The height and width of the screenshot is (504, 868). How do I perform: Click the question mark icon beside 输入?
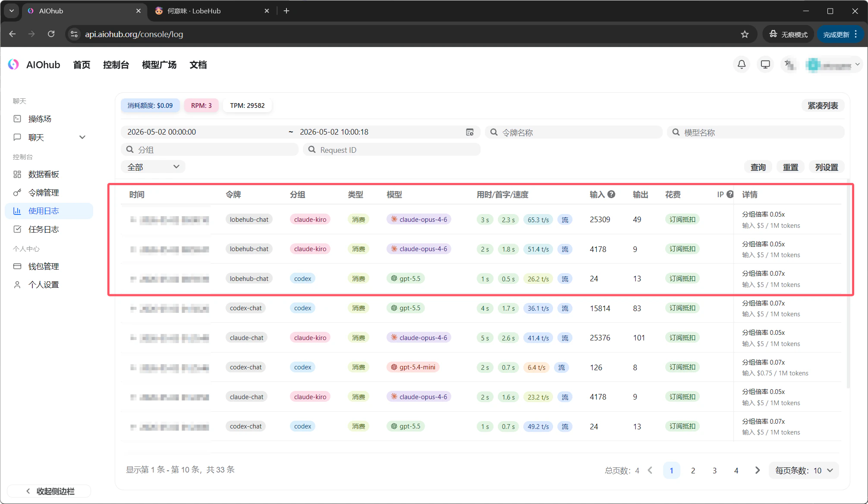(611, 194)
